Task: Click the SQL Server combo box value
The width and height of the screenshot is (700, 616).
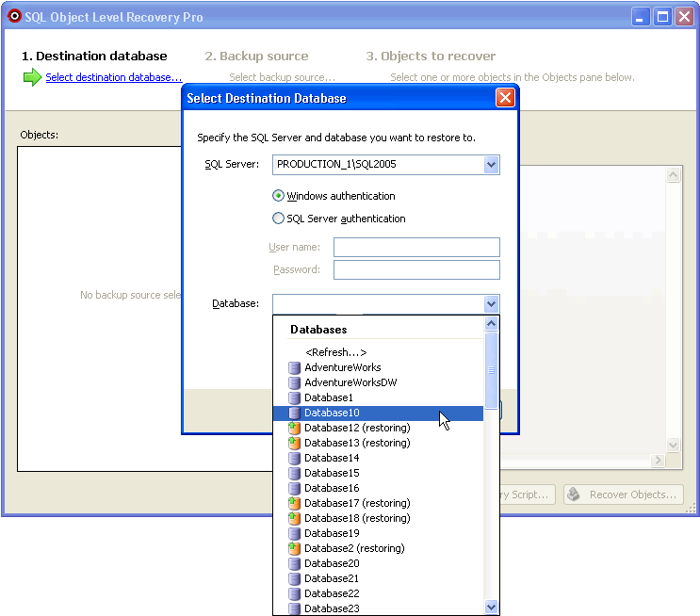Action: point(336,164)
